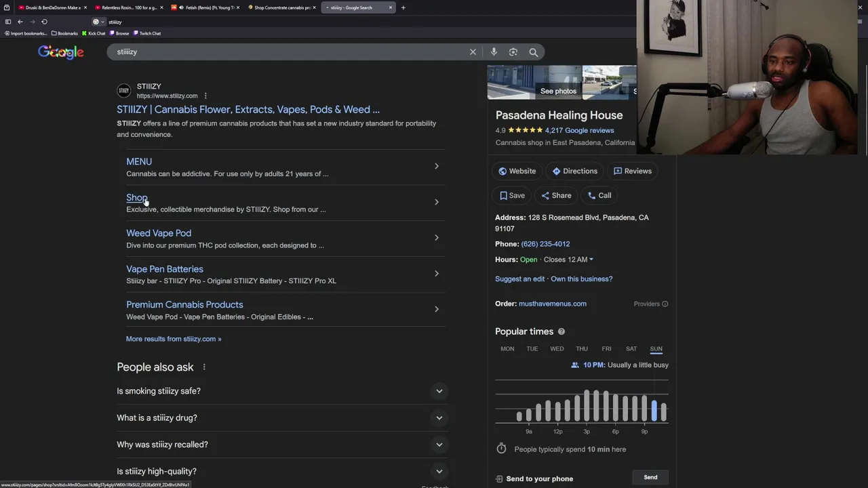The width and height of the screenshot is (868, 488).
Task: Select FRI in Popular times
Action: (606, 349)
